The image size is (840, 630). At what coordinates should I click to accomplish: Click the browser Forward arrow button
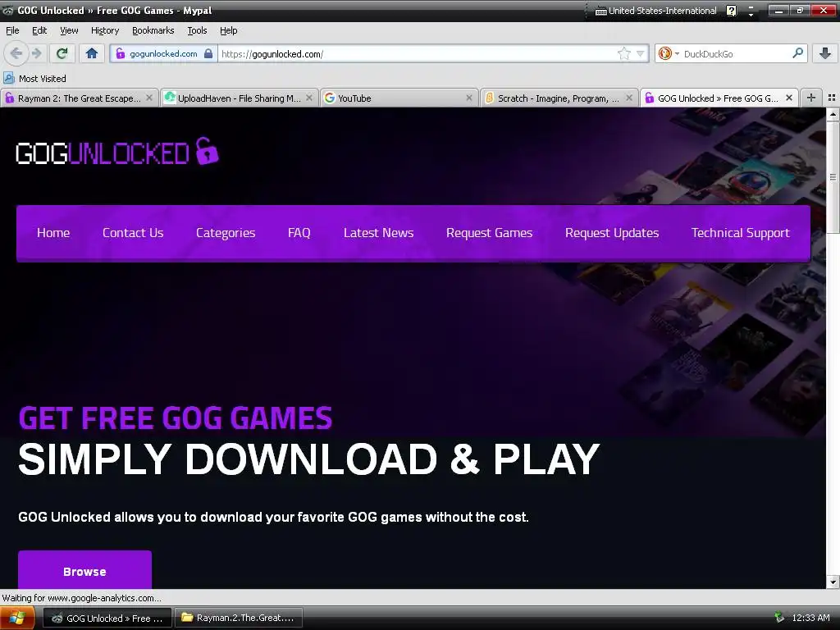pos(36,53)
